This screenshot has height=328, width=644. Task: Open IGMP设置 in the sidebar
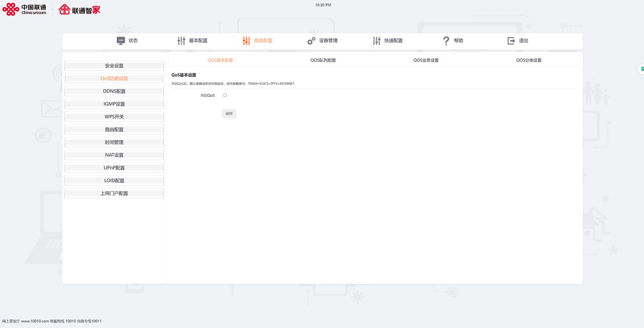[x=114, y=104]
